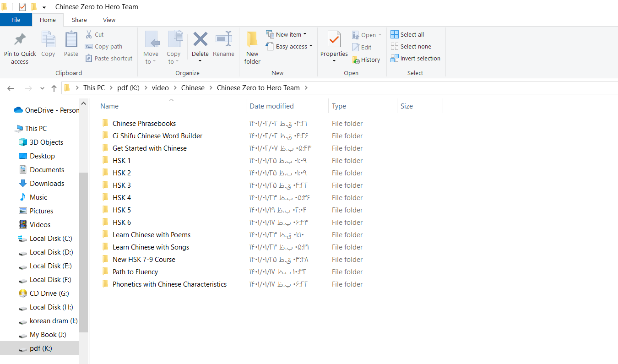Click the Delete X icon
Viewport: 618px width, 364px height.
pos(200,39)
